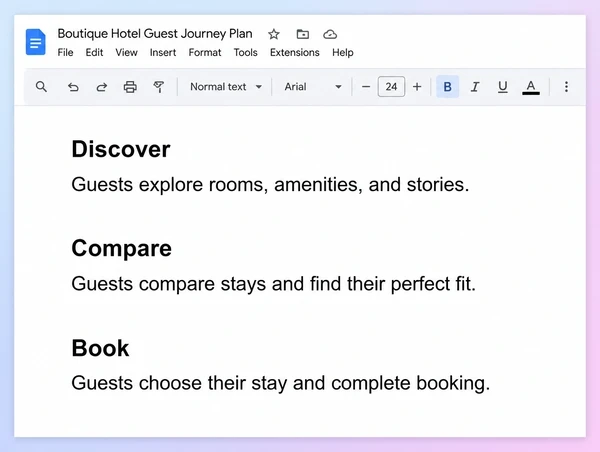Open the Arial font dropdown
The image size is (600, 452).
[x=313, y=87]
